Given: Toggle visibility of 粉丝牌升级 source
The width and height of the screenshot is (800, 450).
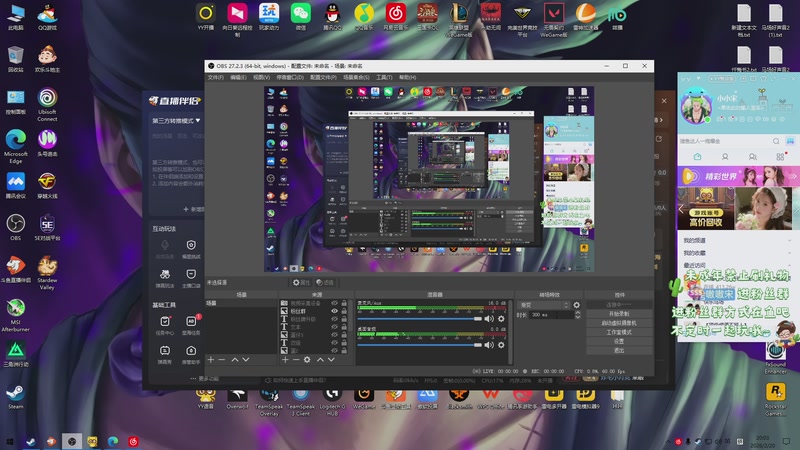Looking at the screenshot, I should (335, 319).
